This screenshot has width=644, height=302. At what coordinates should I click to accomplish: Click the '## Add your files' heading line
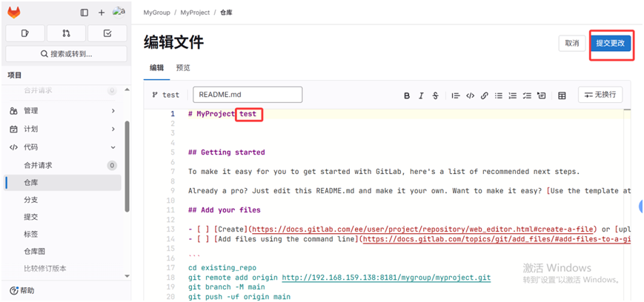pyautogui.click(x=225, y=209)
